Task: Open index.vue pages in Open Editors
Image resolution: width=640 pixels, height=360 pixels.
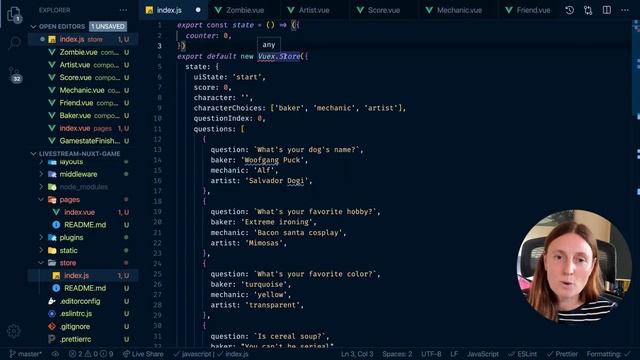Action: click(83, 128)
